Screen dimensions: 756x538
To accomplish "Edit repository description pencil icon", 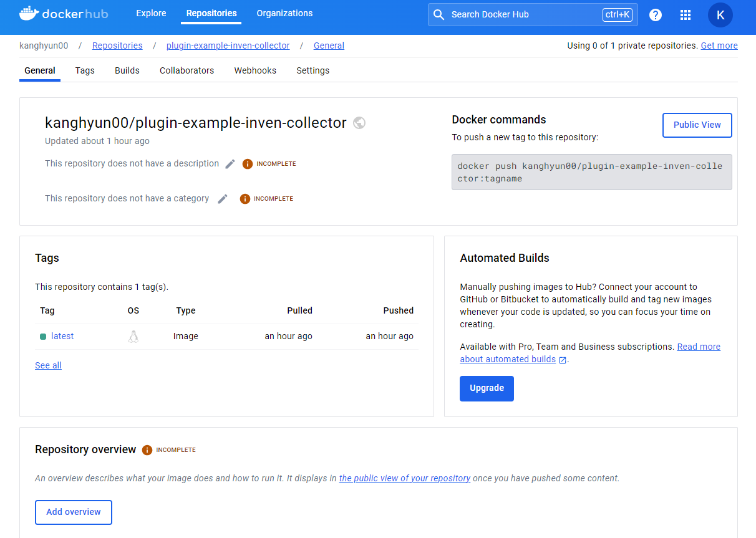I will 230,164.
